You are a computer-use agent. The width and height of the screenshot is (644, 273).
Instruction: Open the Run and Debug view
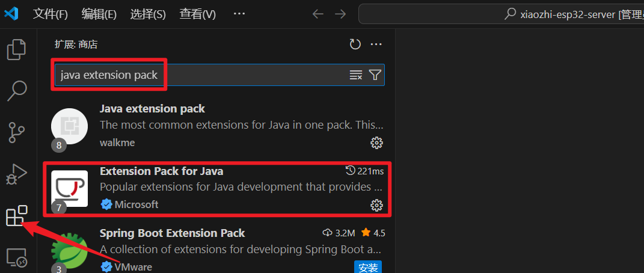coord(17,174)
